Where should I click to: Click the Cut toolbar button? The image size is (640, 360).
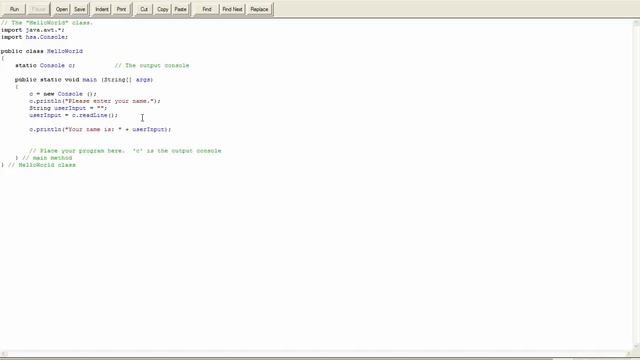pos(144,9)
